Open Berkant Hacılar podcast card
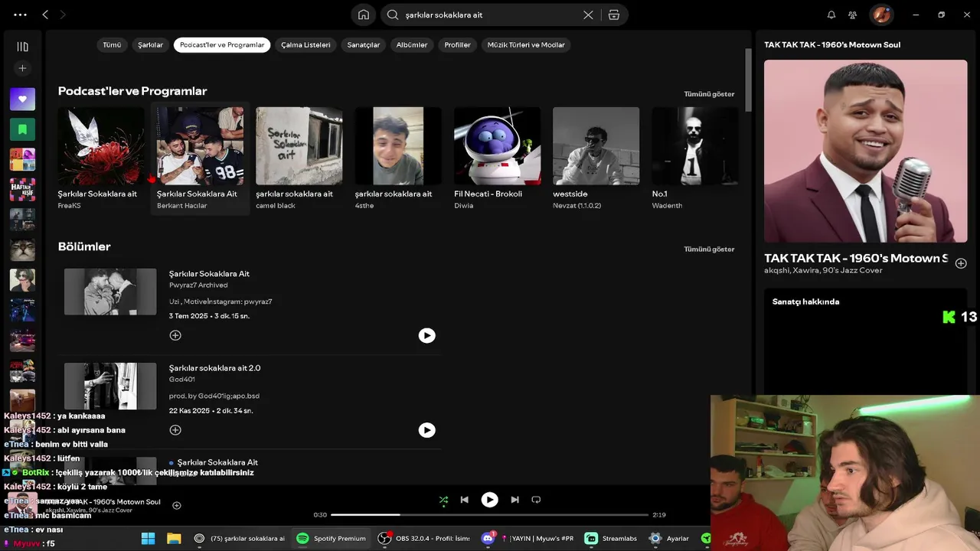 [200, 158]
